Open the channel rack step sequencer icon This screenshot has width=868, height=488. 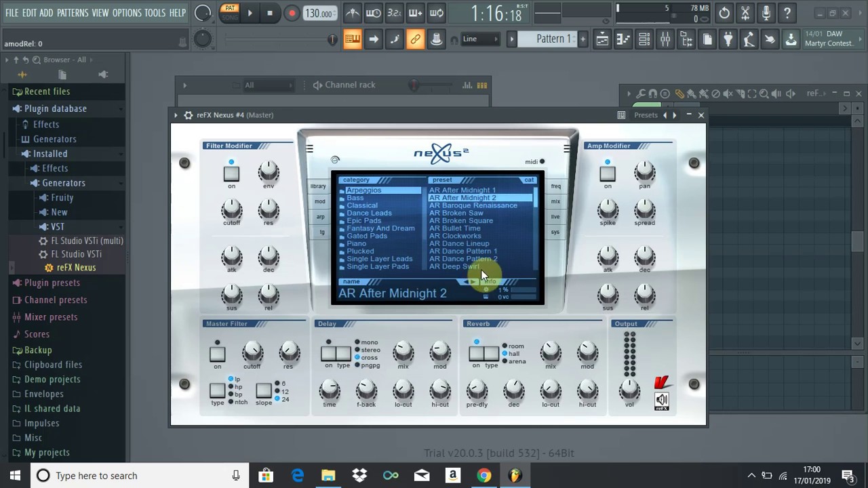(x=482, y=85)
